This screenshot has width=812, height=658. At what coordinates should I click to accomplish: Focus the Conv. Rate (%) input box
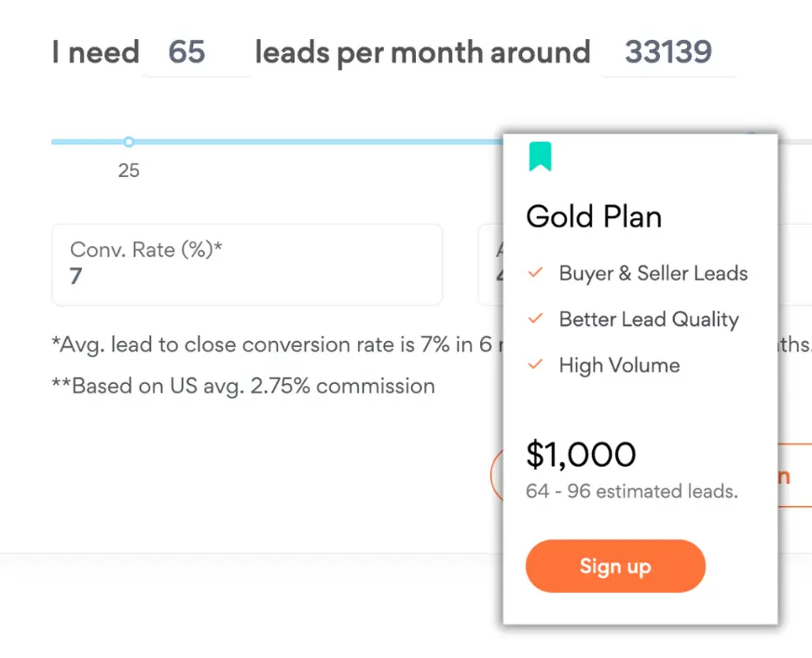(247, 265)
